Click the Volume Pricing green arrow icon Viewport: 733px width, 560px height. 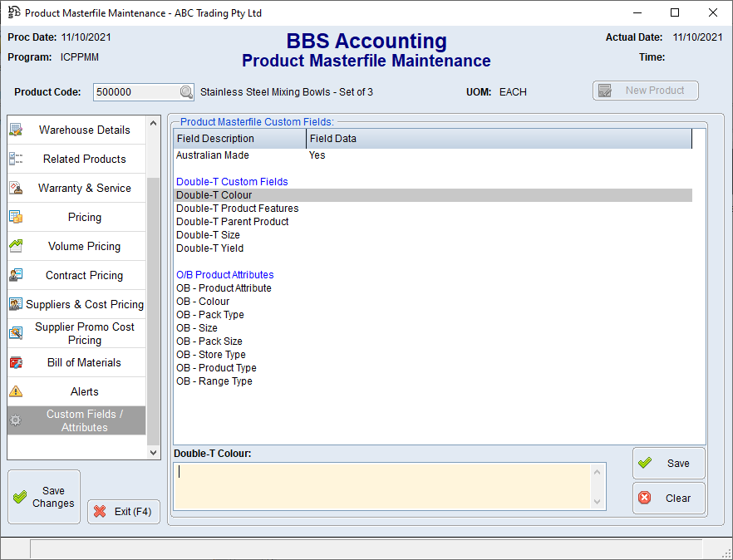(x=16, y=246)
